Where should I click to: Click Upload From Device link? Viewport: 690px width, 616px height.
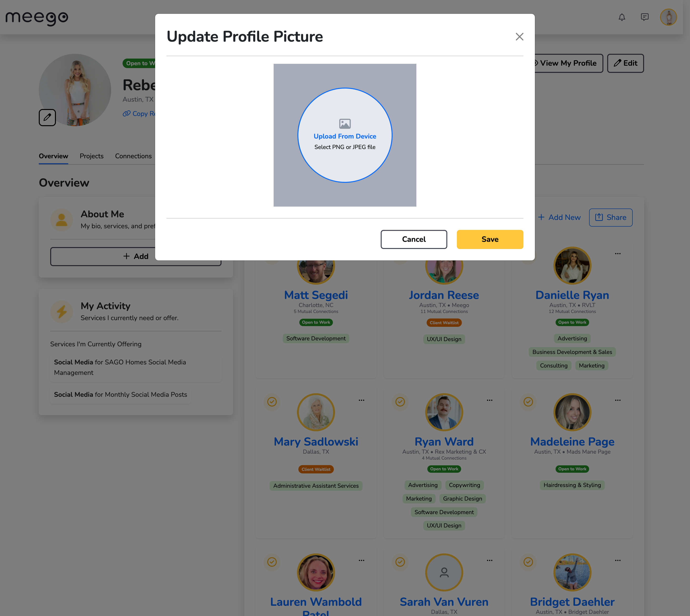coord(345,136)
